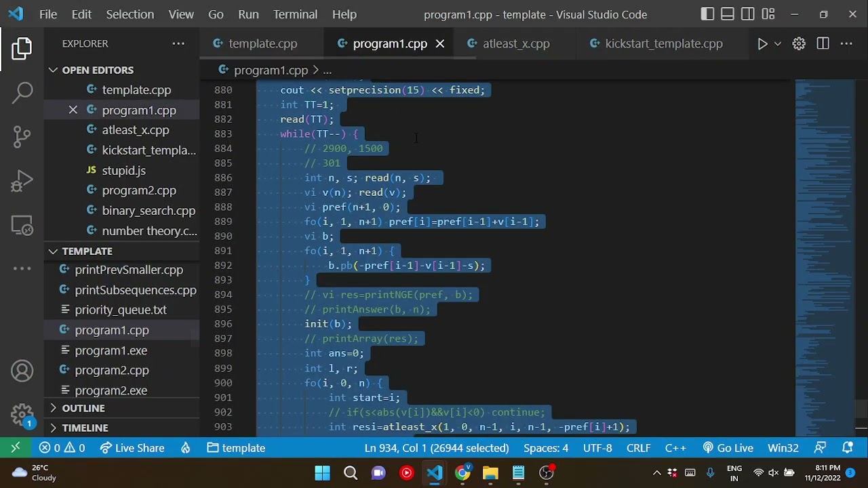The image size is (868, 488).
Task: Open the weather widget 26°C Cloudy
Action: [35, 473]
